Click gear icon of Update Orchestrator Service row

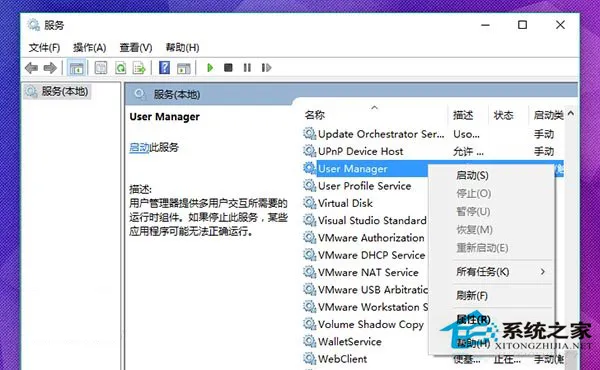pos(309,134)
